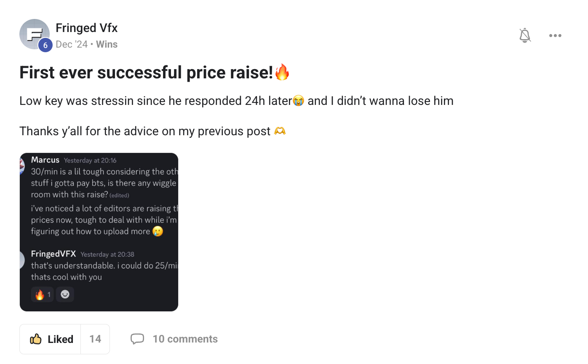Click the speech bubble comments icon

[137, 339]
